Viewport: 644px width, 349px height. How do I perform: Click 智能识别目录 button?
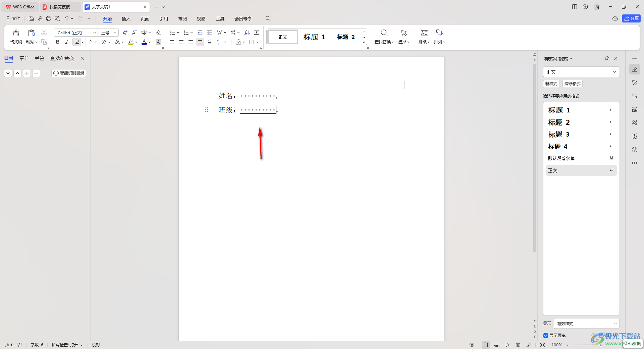pyautogui.click(x=69, y=73)
